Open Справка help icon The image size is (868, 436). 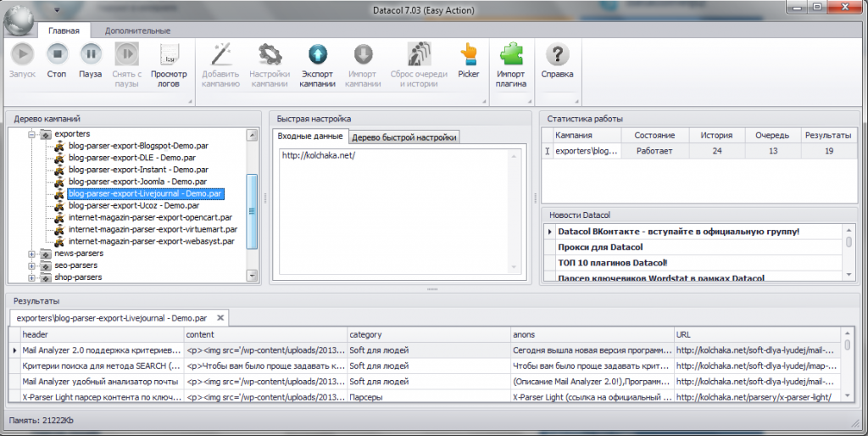pos(557,54)
